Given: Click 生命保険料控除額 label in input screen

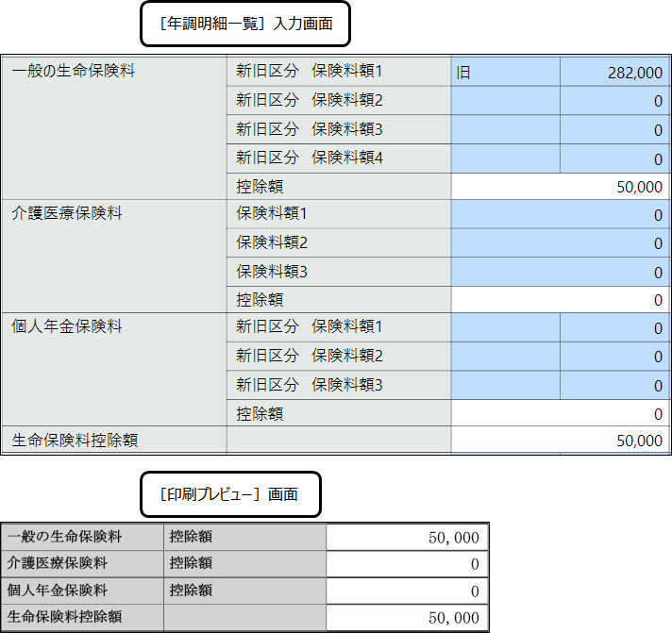Looking at the screenshot, I should click(x=75, y=441).
